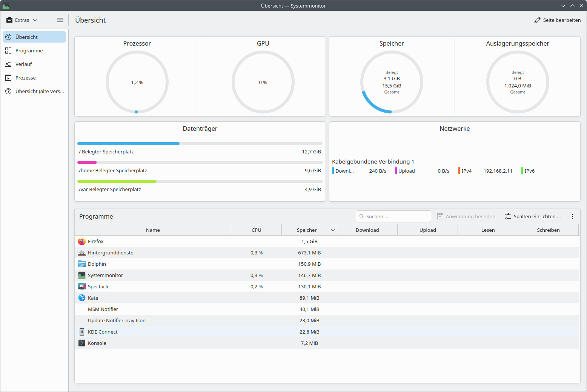Click the orange IPv4 legend swatch
Image resolution: width=587 pixels, height=392 pixels.
point(459,171)
